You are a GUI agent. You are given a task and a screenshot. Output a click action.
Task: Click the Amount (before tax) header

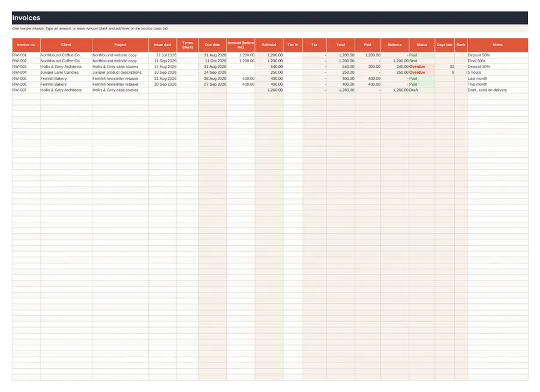point(241,45)
